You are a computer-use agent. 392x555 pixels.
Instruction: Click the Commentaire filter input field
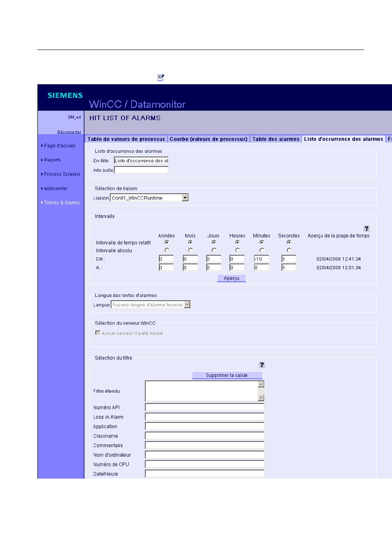tap(205, 445)
